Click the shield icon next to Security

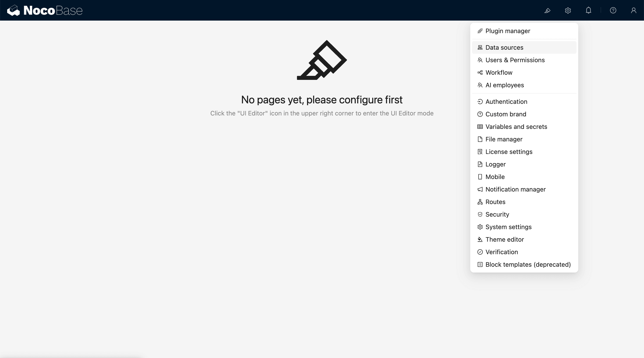click(x=480, y=214)
